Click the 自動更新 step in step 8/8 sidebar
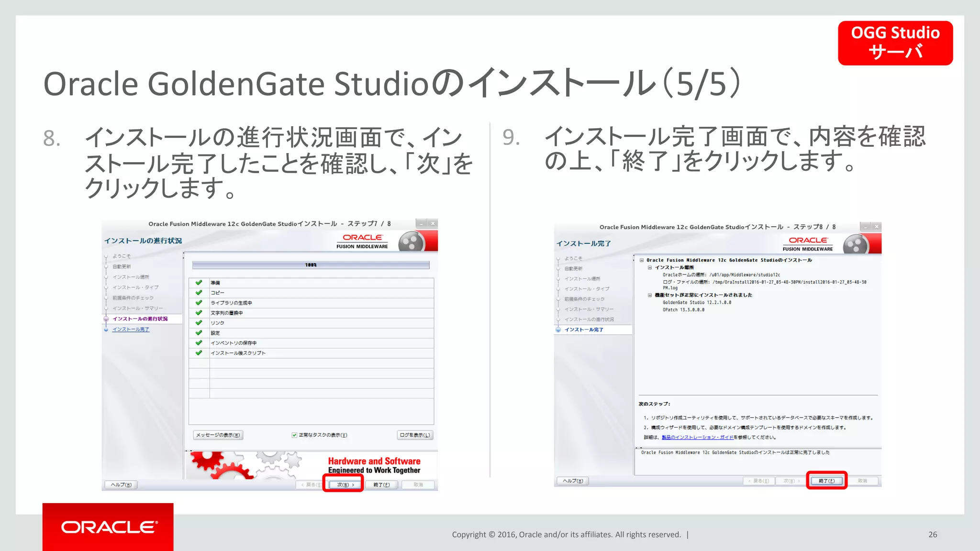980x551 pixels. [573, 268]
